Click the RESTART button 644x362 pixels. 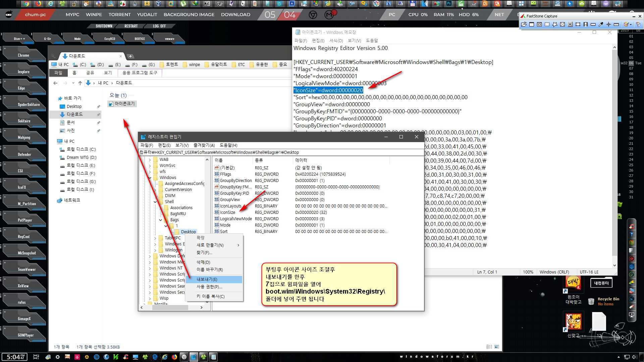coord(131,26)
